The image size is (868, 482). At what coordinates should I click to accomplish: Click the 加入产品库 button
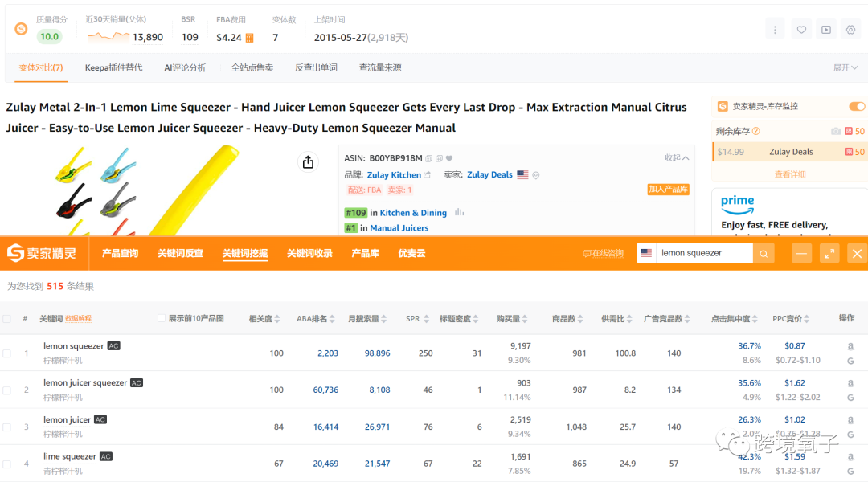tap(668, 190)
